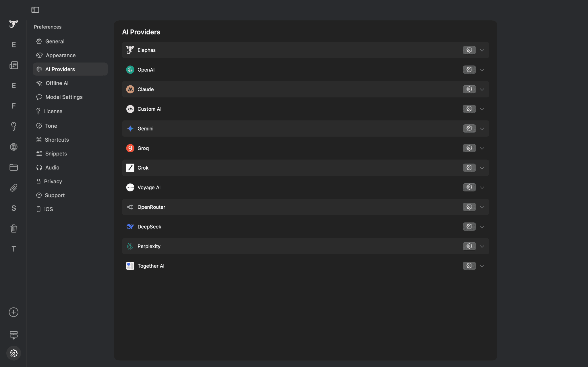Open OpenAI provider settings gear
The height and width of the screenshot is (367, 588).
469,69
